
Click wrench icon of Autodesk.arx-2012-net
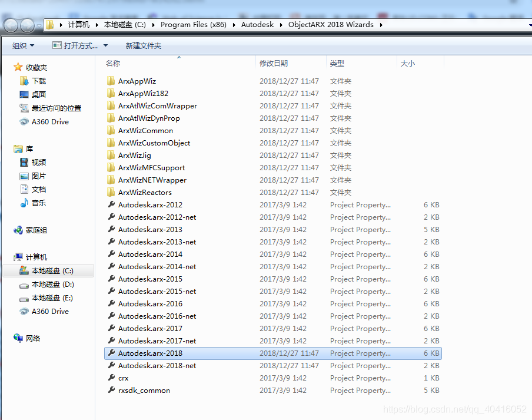point(111,217)
